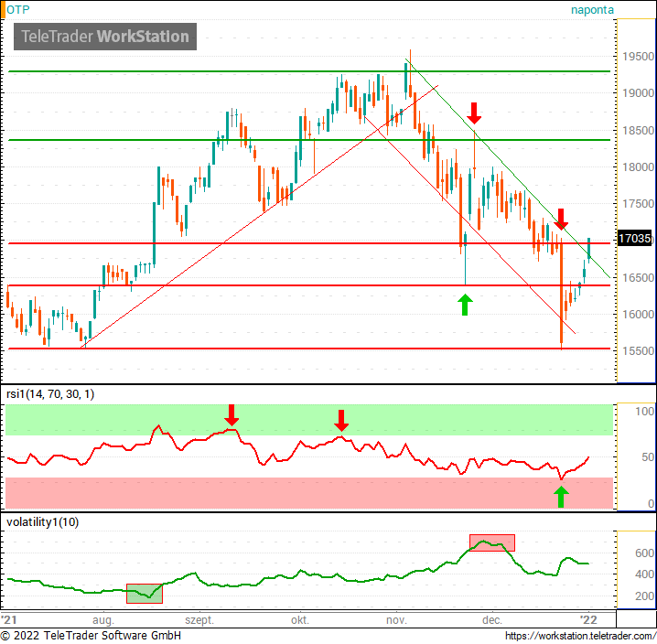Click the '21 label on time axis
This screenshot has height=644, width=657.
pyautogui.click(x=8, y=619)
